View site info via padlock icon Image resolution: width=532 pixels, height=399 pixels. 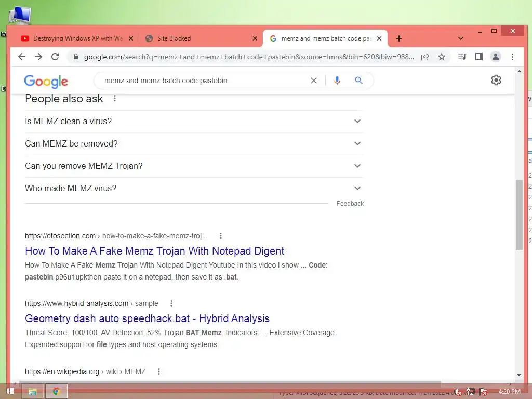pos(76,57)
